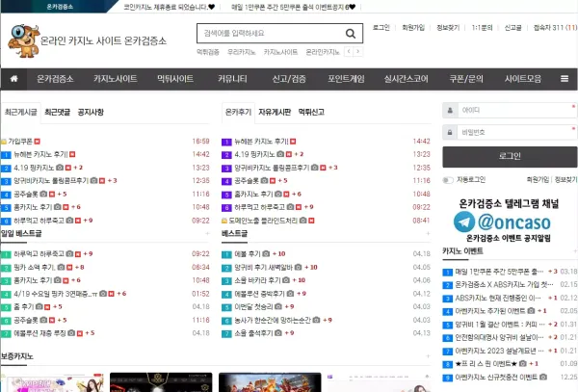This screenshot has width=578, height=392.
Task: Click the user icon beside 아이디 field
Action: [x=450, y=110]
